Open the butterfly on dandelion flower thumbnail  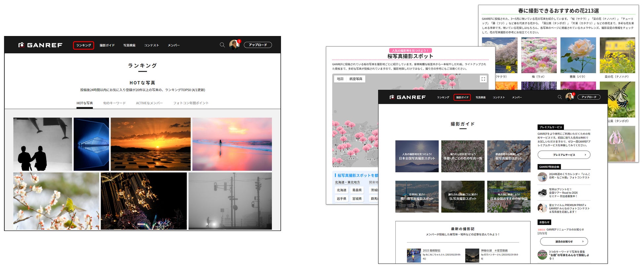click(621, 100)
